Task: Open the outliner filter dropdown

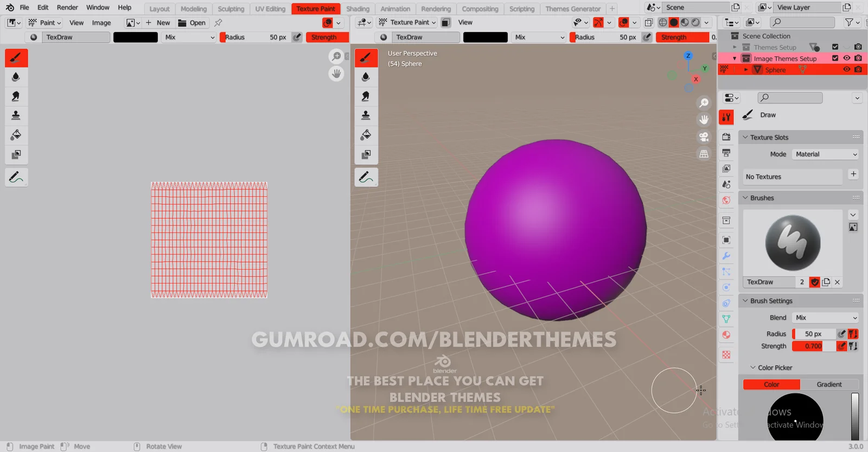Action: 852,22
